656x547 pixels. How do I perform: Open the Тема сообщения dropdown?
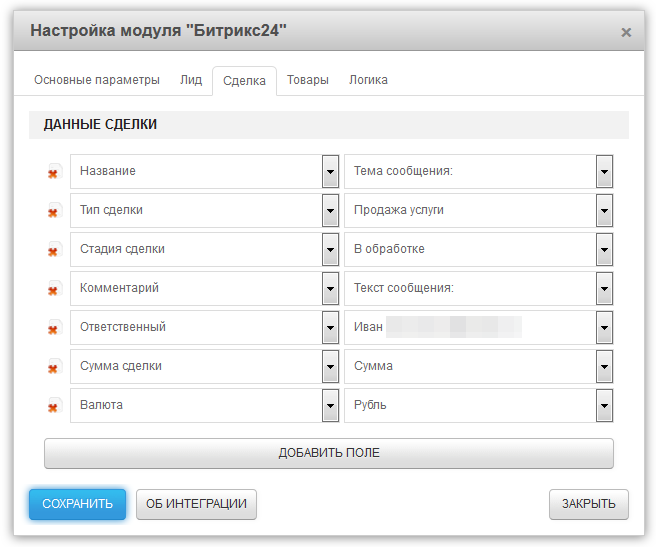[x=604, y=171]
